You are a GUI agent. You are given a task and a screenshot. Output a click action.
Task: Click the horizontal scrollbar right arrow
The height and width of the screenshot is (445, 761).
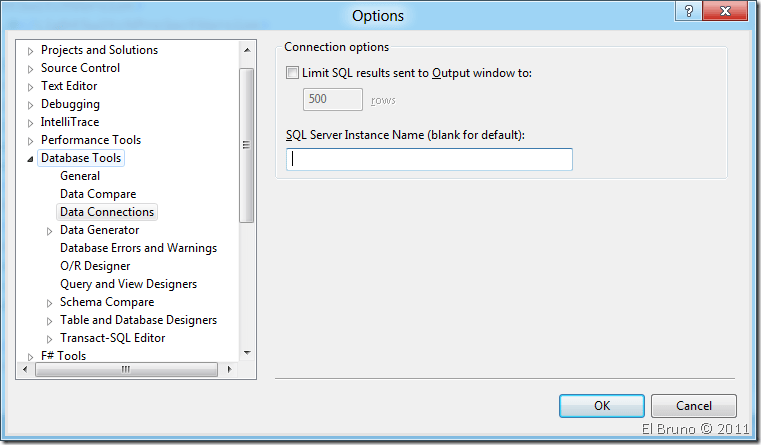click(229, 370)
